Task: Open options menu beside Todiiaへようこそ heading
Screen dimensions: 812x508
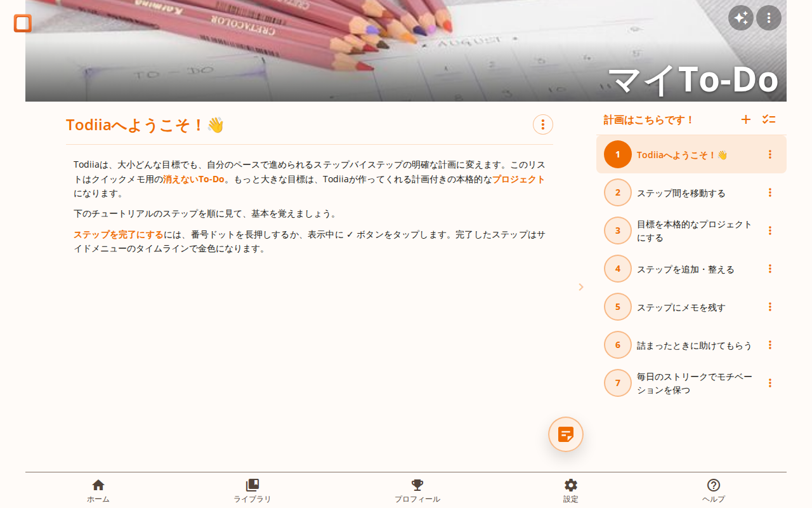Action: 543,124
